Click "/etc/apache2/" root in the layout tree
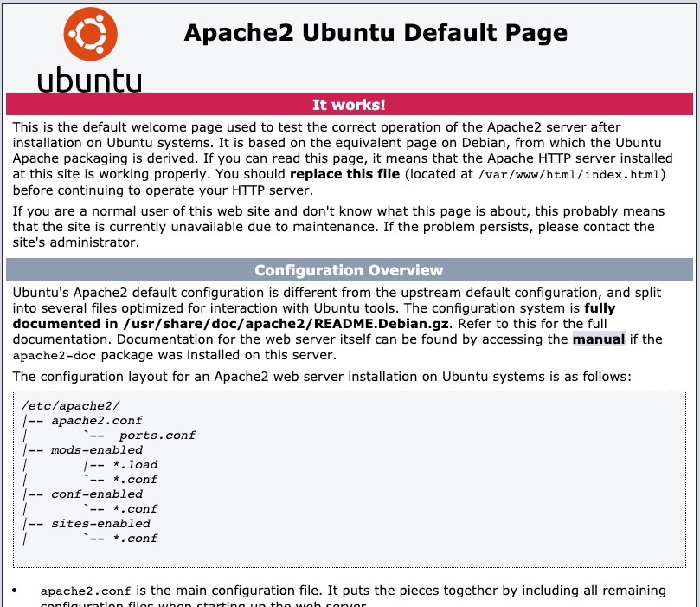Viewport: 700px width, 607px height. click(x=71, y=405)
